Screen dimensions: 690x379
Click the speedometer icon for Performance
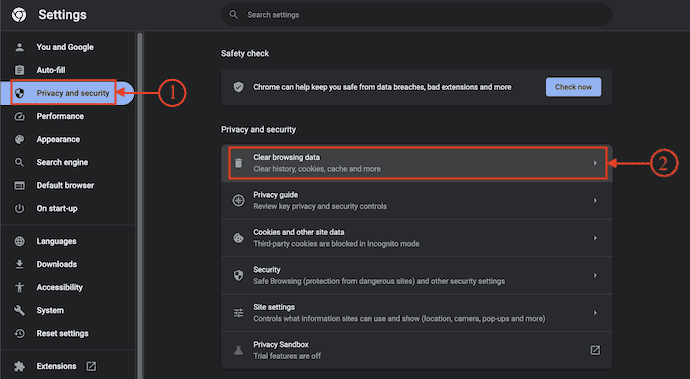pos(19,116)
